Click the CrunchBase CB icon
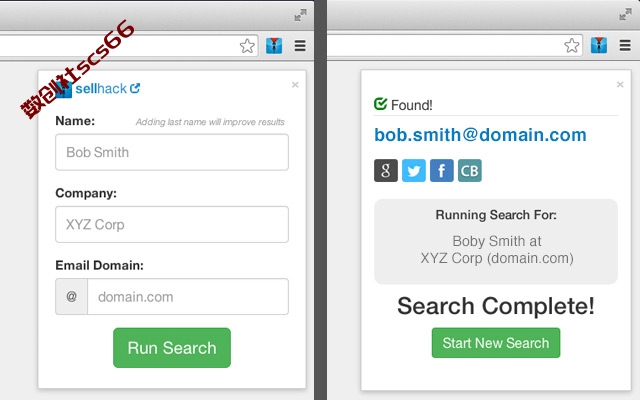 click(469, 171)
